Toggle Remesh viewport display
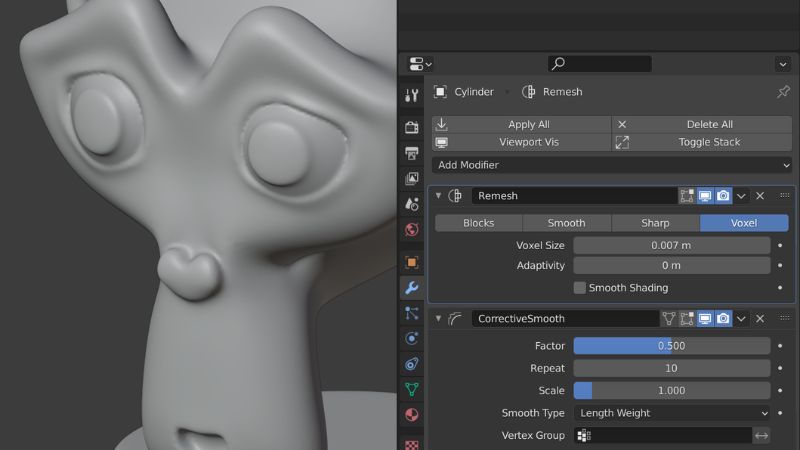 click(x=705, y=196)
